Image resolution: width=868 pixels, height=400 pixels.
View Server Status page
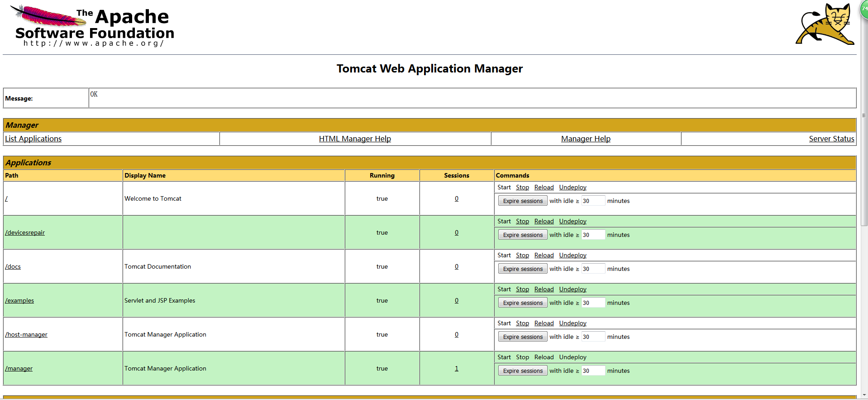831,139
